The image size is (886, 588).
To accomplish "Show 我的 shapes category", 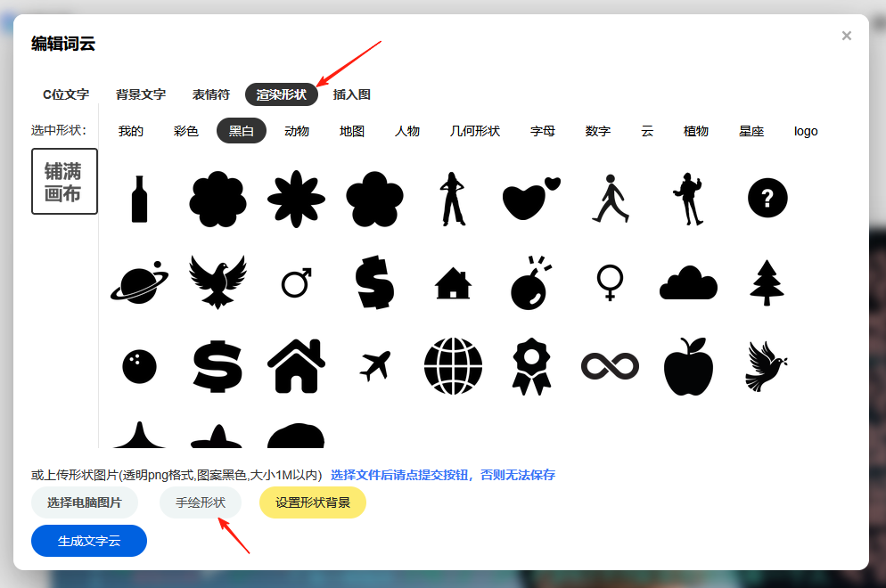I will pos(130,131).
